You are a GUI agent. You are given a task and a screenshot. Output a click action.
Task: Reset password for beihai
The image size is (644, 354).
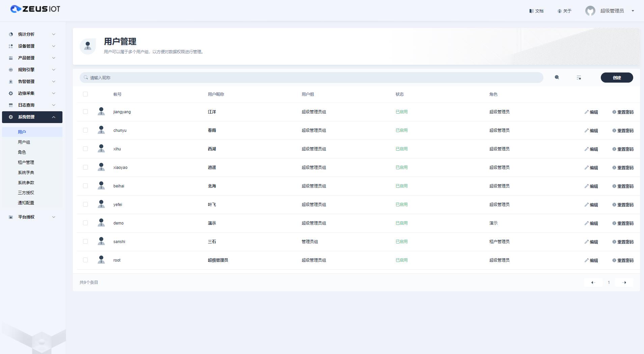coord(623,186)
